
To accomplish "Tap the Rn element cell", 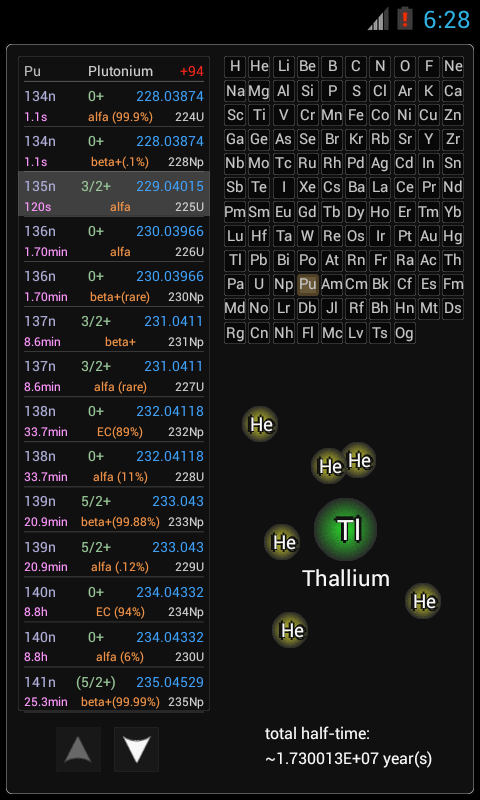I will 356,260.
